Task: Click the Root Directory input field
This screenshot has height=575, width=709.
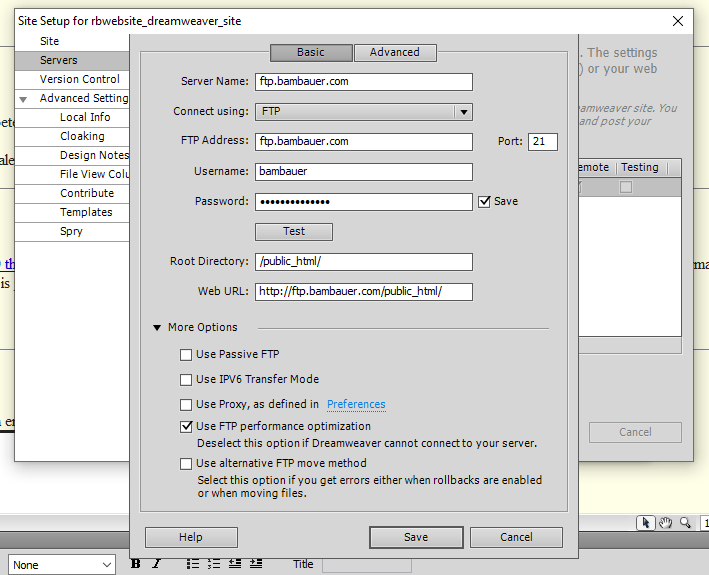Action: point(364,262)
